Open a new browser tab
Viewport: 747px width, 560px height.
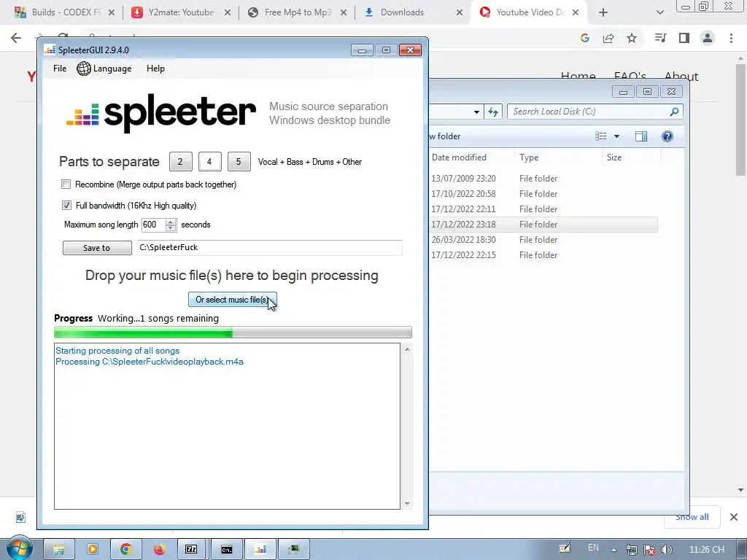click(603, 12)
